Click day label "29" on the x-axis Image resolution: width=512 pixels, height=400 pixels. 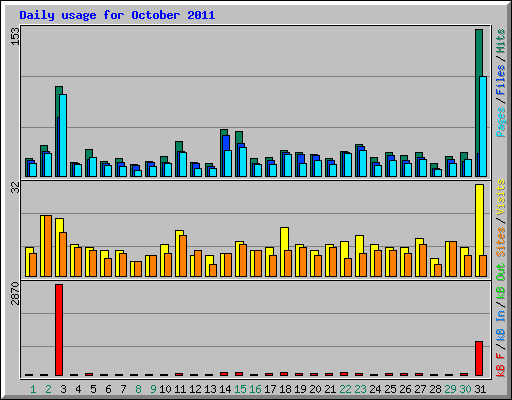(x=450, y=389)
